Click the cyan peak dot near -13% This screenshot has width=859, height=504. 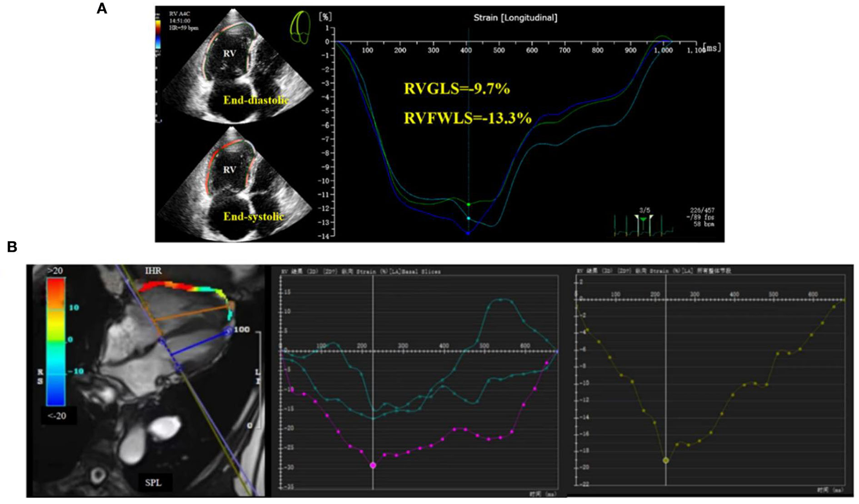click(x=468, y=219)
